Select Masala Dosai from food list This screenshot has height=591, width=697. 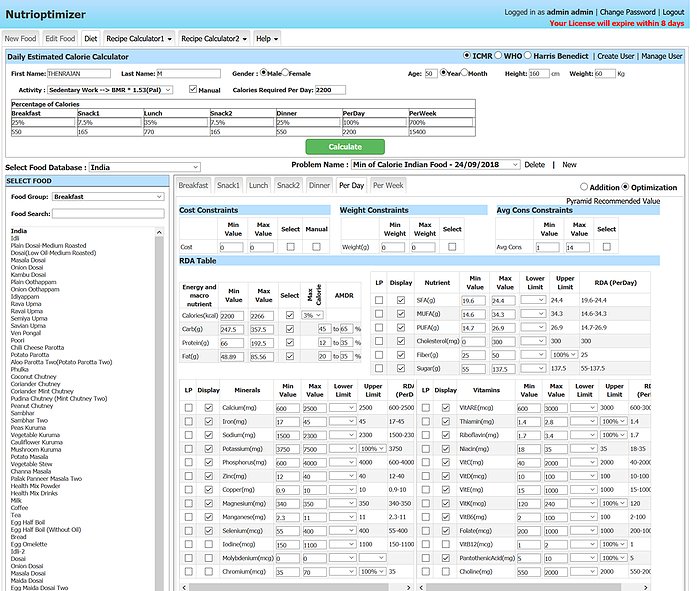pos(27,260)
